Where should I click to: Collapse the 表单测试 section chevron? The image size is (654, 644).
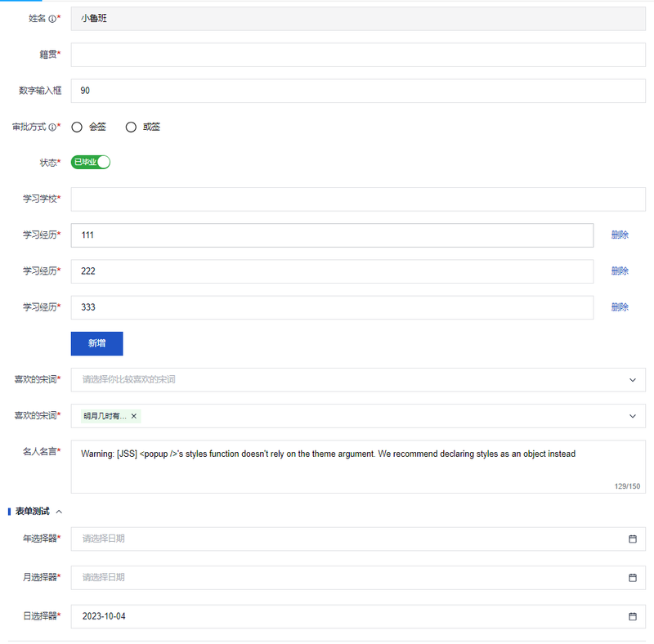click(59, 512)
